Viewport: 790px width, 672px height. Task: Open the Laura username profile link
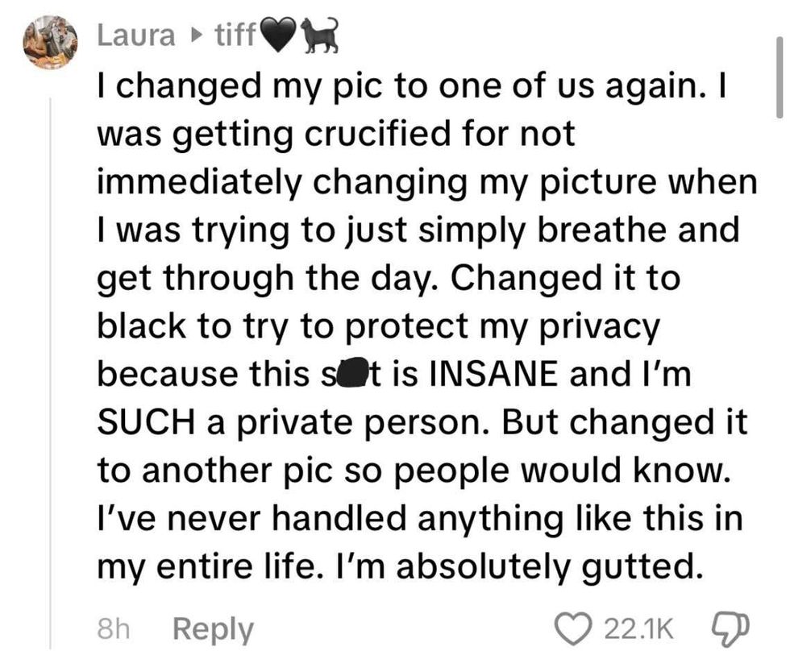pos(135,35)
